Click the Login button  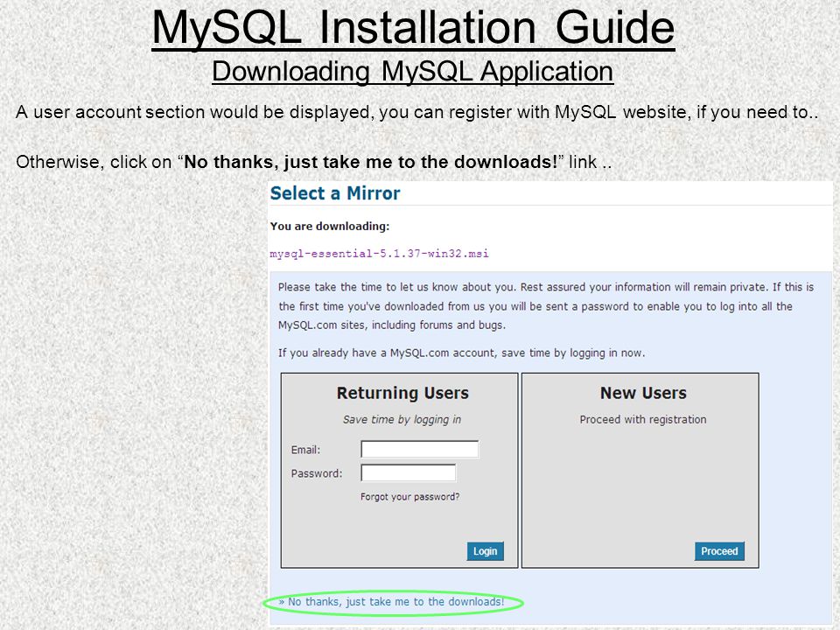click(485, 550)
